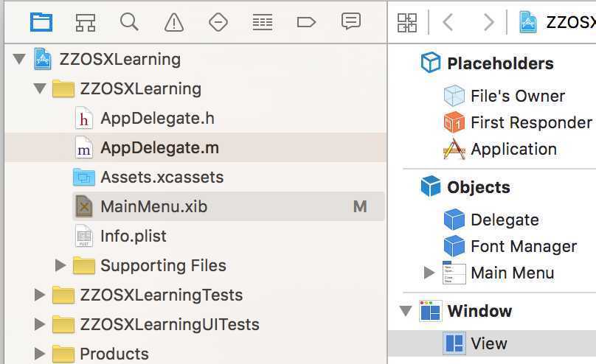Open the Find navigator magnifier icon

pos(129,22)
